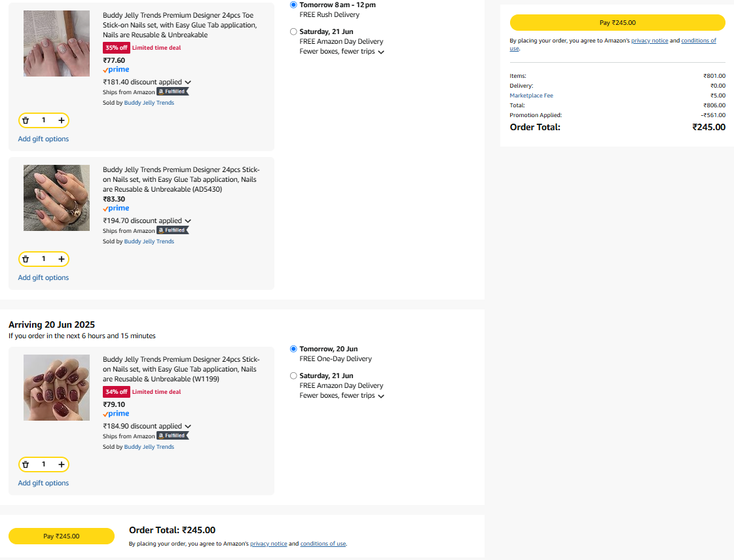The height and width of the screenshot is (560, 734).
Task: Click the 'Limited time deal' label beside 35% off
Action: coord(156,48)
